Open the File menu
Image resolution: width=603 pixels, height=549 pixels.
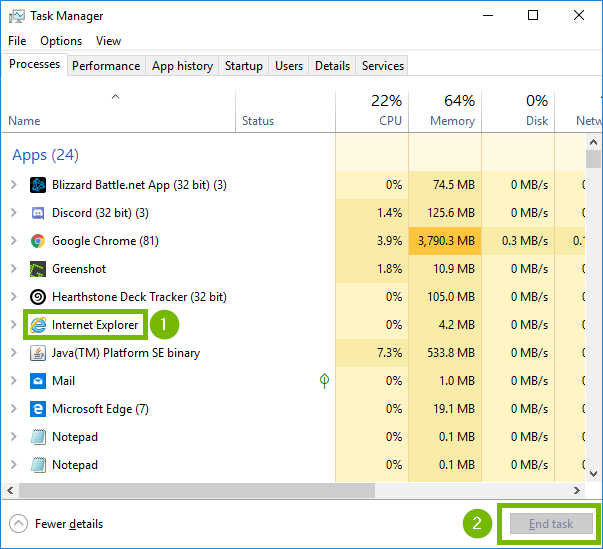tap(17, 41)
